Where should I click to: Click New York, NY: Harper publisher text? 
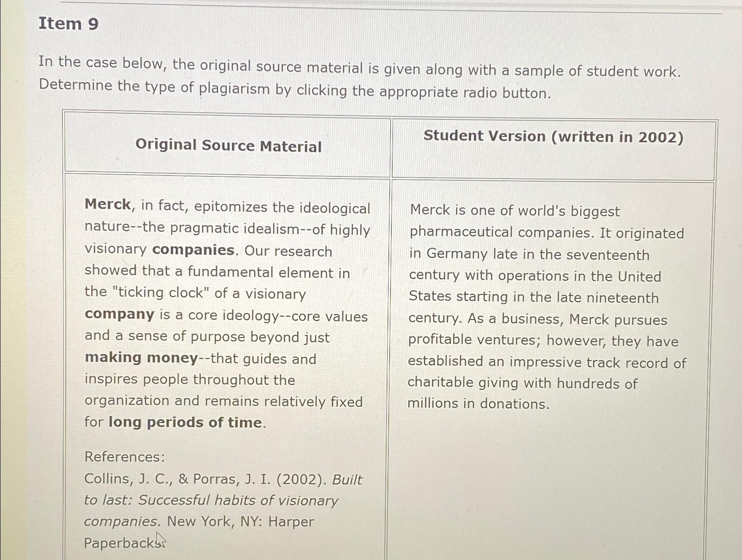[240, 521]
